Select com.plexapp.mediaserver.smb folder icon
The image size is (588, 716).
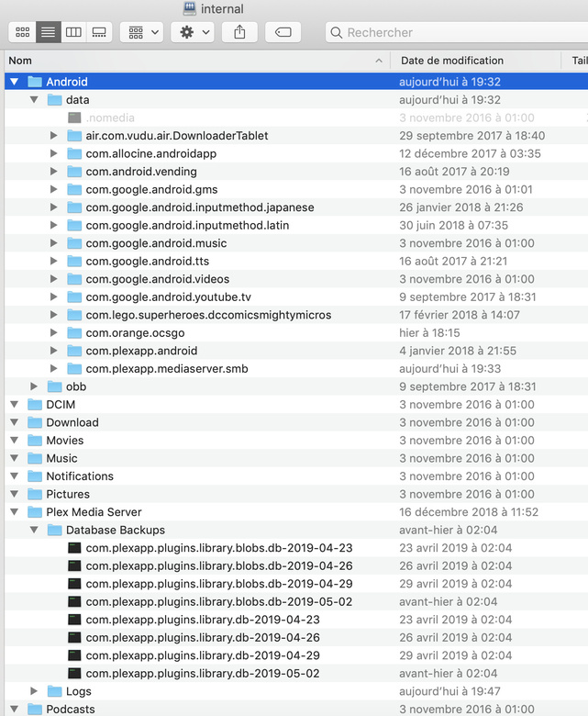tap(74, 368)
